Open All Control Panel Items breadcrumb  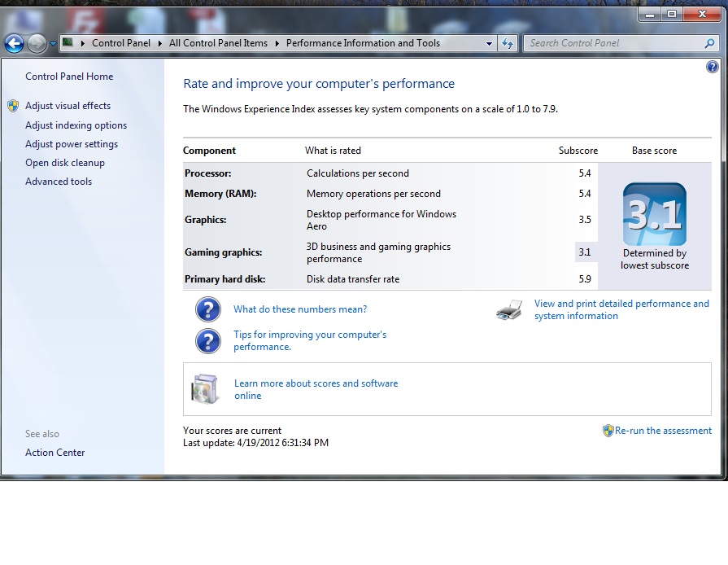pos(218,43)
